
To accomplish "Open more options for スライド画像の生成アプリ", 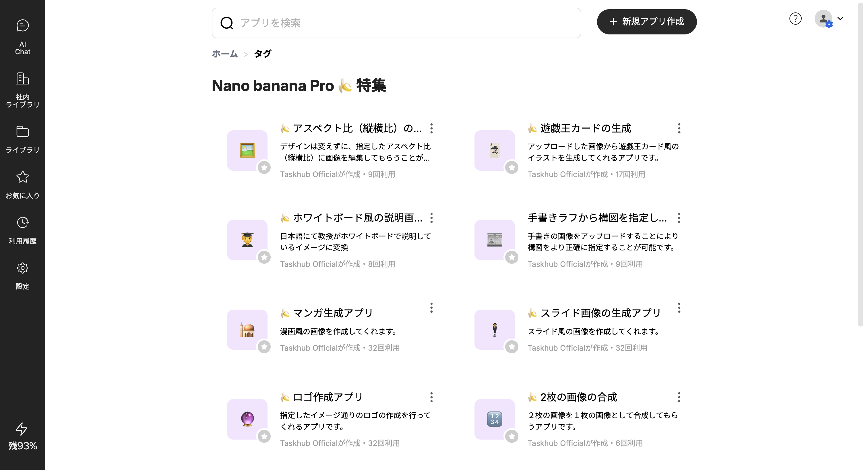I will [x=679, y=308].
